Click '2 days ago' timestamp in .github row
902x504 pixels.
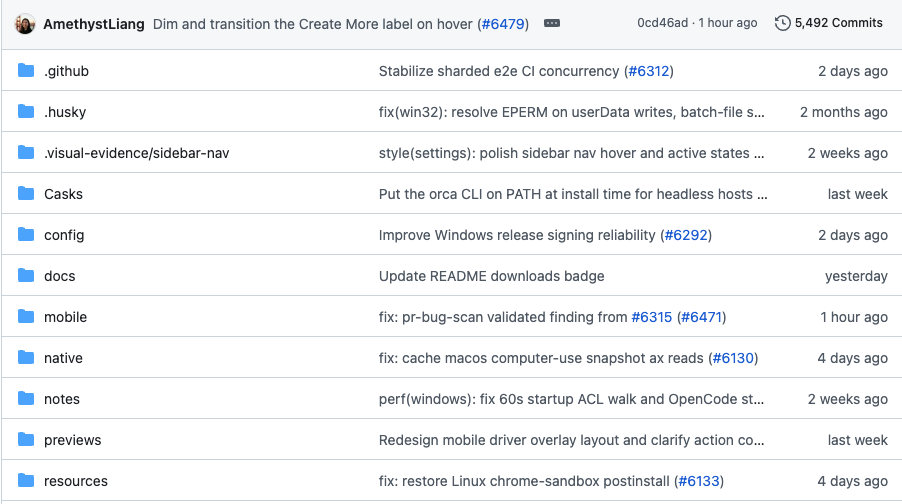tap(853, 71)
